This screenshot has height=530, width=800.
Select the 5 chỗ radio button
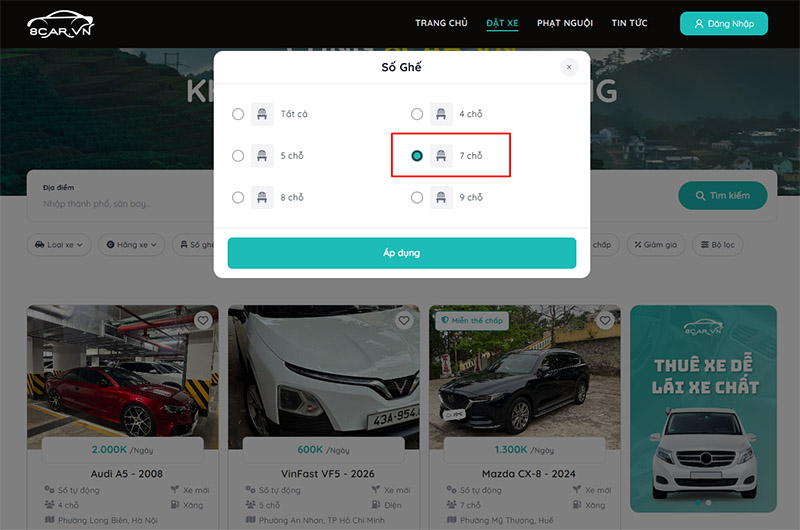tap(238, 156)
